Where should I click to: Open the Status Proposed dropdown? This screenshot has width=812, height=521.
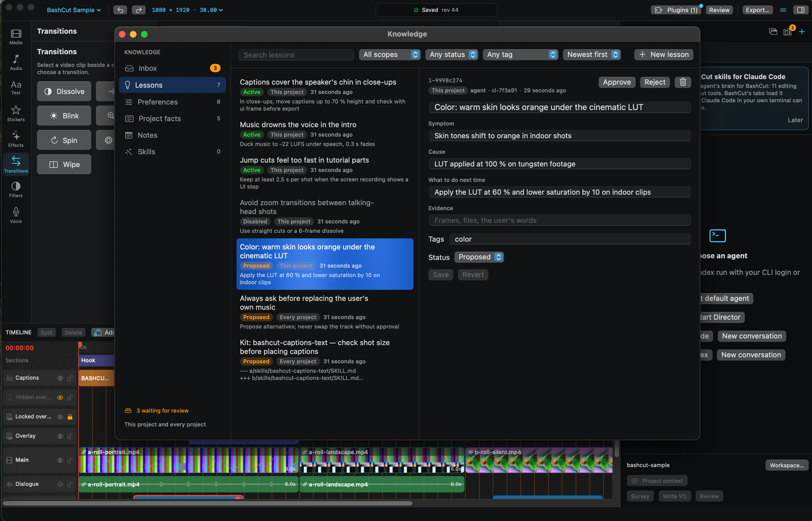[479, 257]
